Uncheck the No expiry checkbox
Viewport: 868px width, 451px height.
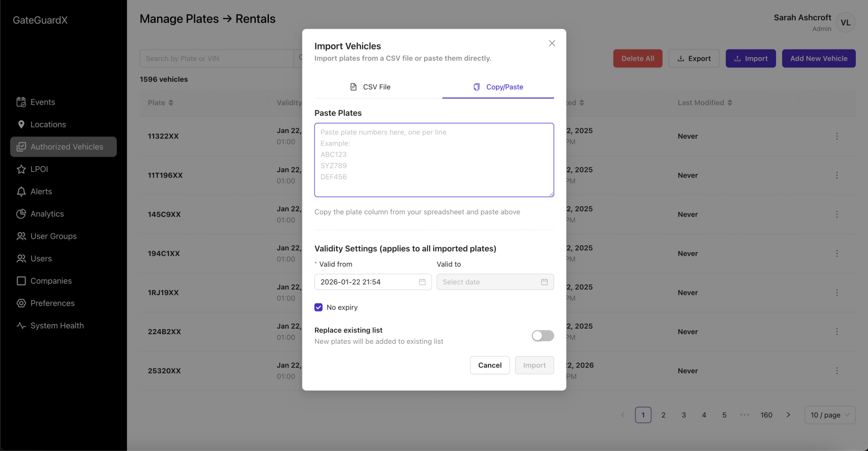coord(318,307)
